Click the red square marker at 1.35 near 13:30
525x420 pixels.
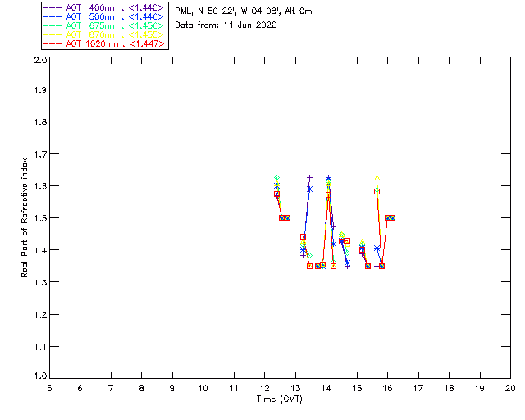coord(310,267)
